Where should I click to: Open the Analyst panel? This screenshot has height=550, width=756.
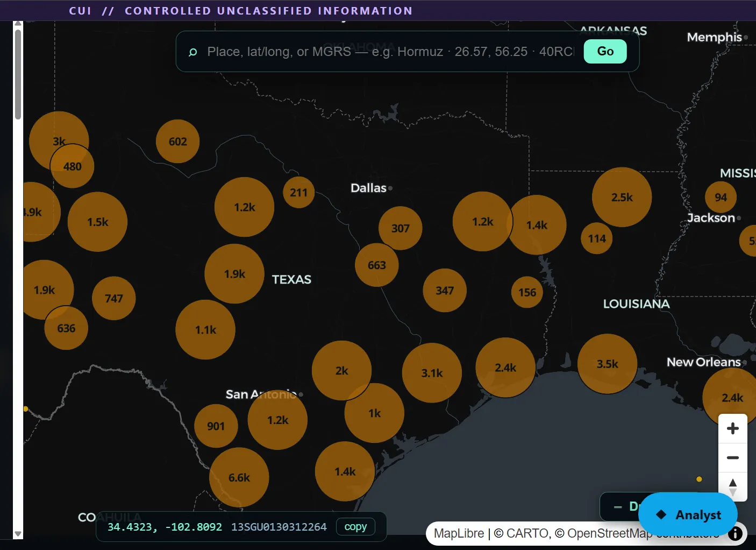pyautogui.click(x=688, y=515)
